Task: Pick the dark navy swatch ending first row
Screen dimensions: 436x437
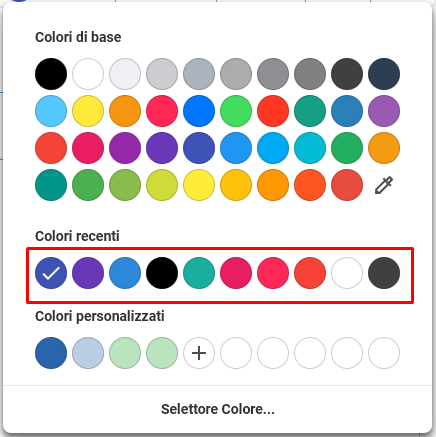Action: click(x=384, y=74)
